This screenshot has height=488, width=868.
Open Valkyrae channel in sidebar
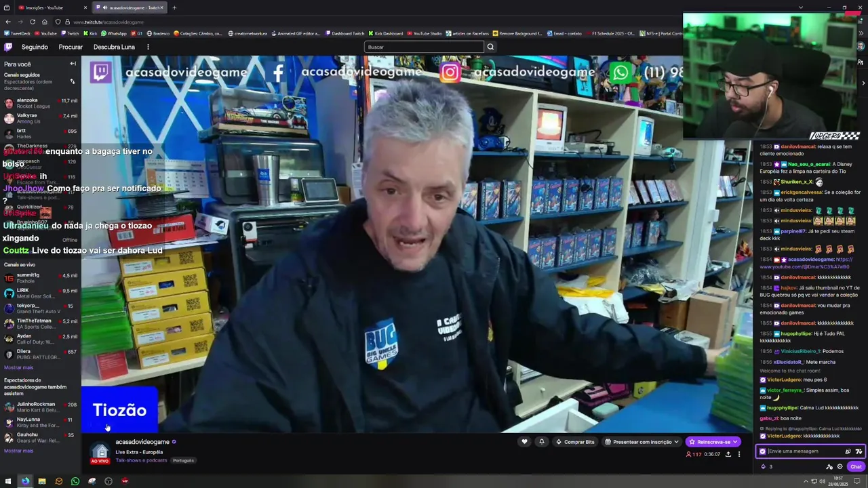click(x=41, y=118)
